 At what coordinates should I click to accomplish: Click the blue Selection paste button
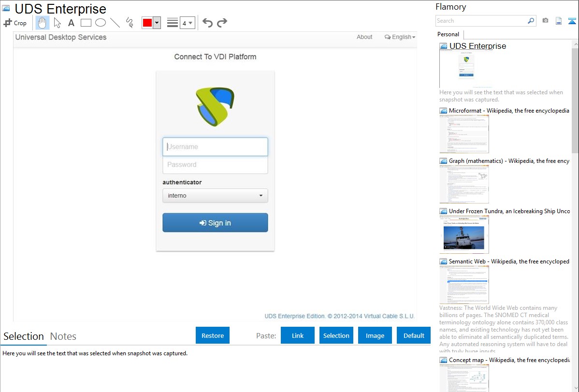(x=336, y=335)
